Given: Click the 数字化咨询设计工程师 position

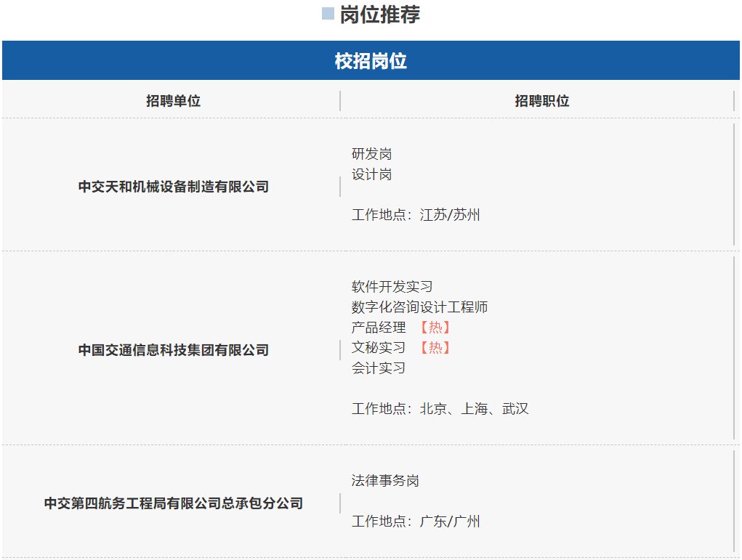Looking at the screenshot, I should pyautogui.click(x=419, y=307).
